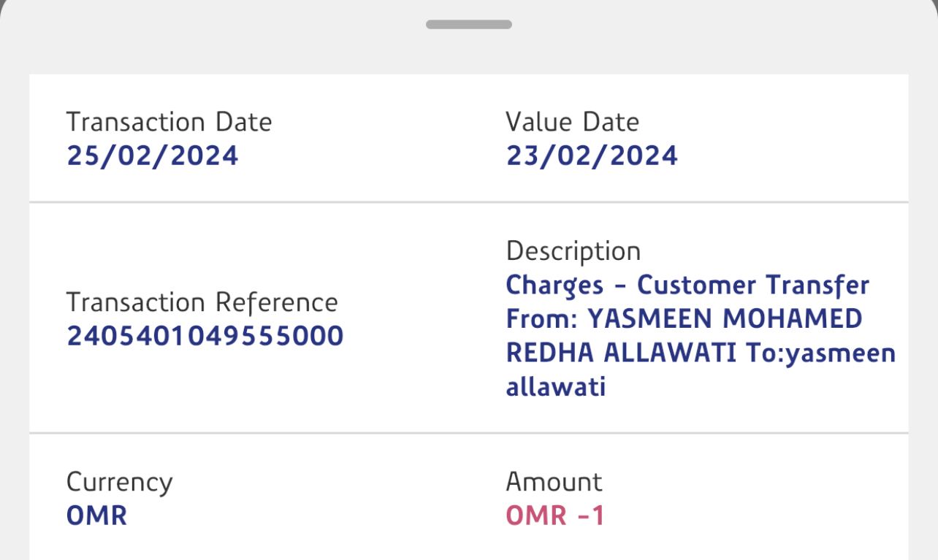This screenshot has height=560, width=938.
Task: Tap the drag handle atop the sheet
Action: pyautogui.click(x=468, y=24)
